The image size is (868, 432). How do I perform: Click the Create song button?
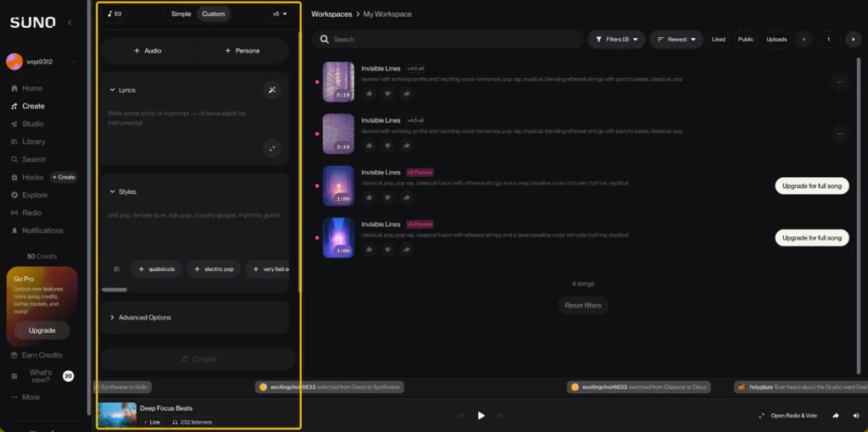click(x=198, y=359)
